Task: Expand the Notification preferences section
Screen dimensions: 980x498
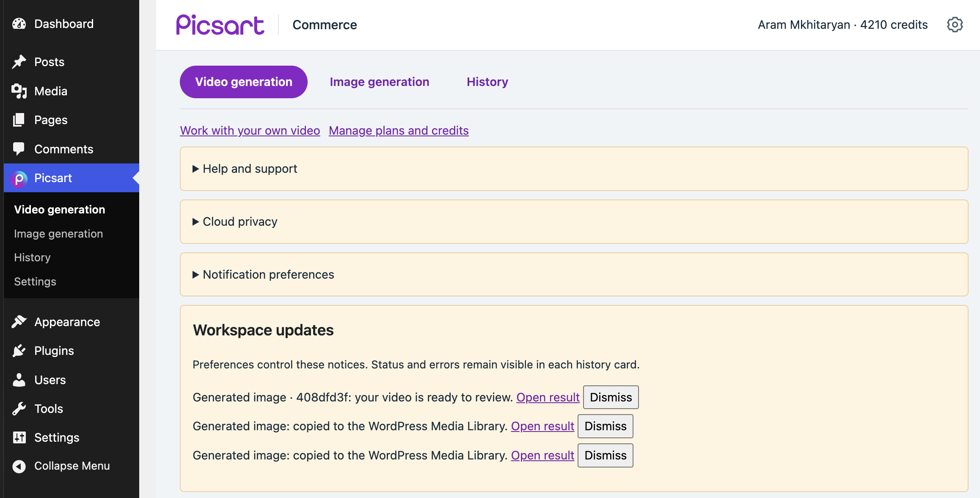Action: (574, 274)
